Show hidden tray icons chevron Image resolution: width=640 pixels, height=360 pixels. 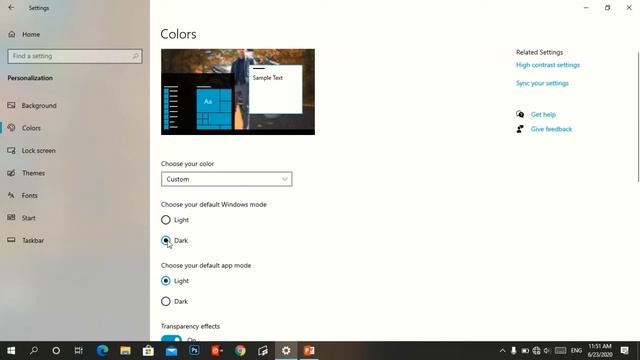tap(502, 351)
